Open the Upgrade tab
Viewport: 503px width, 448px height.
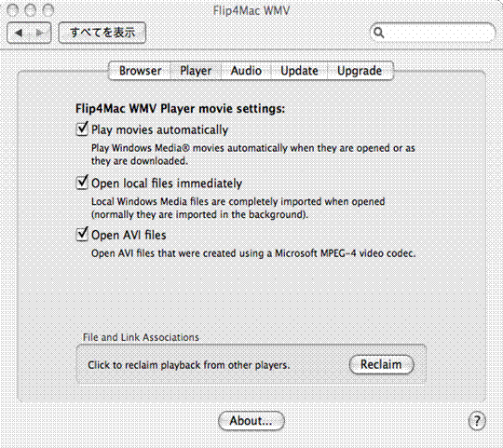point(360,71)
